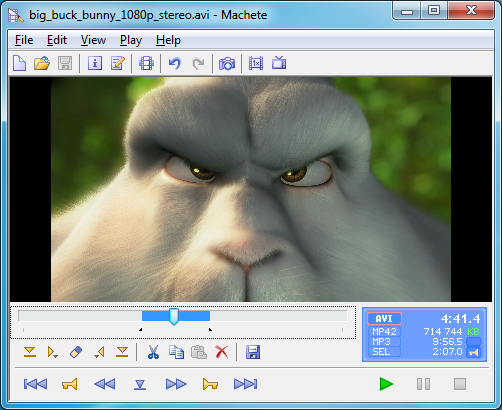Click the new file icon in the toolbar
The width and height of the screenshot is (502, 410).
click(x=19, y=63)
